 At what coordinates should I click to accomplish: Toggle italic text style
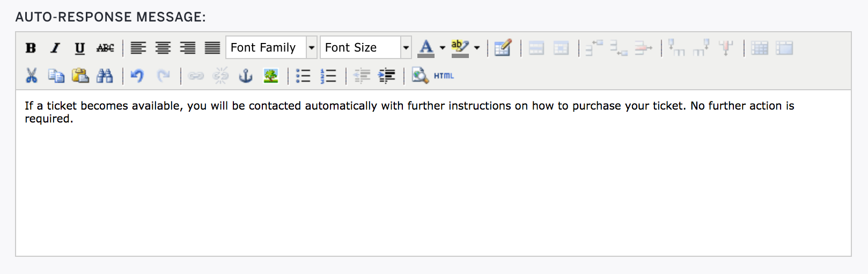tap(55, 48)
